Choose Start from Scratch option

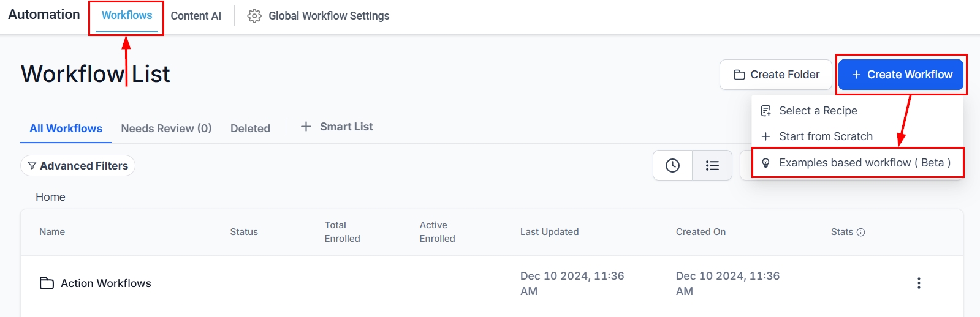826,136
